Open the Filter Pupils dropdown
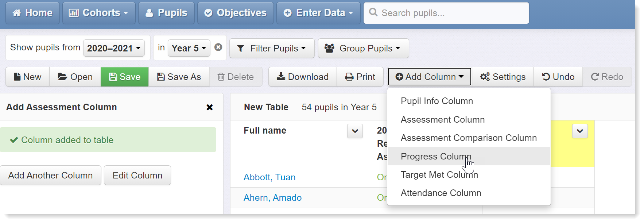 coord(272,48)
